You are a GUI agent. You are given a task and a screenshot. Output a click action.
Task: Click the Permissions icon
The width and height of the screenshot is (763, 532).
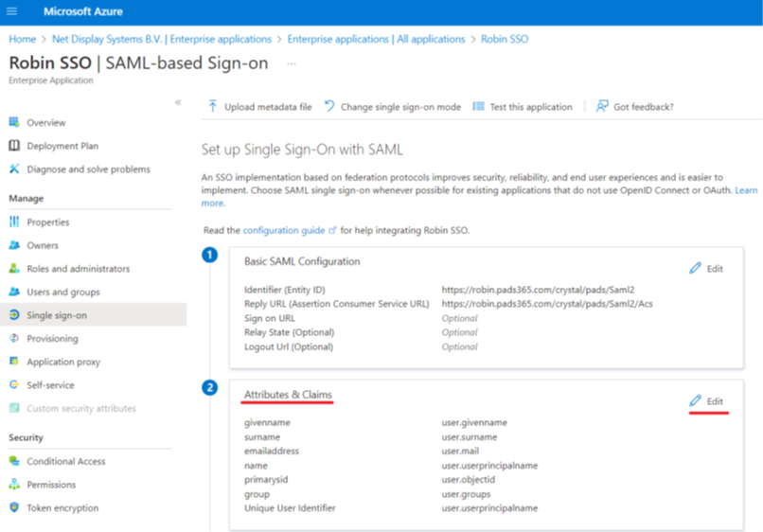point(14,484)
